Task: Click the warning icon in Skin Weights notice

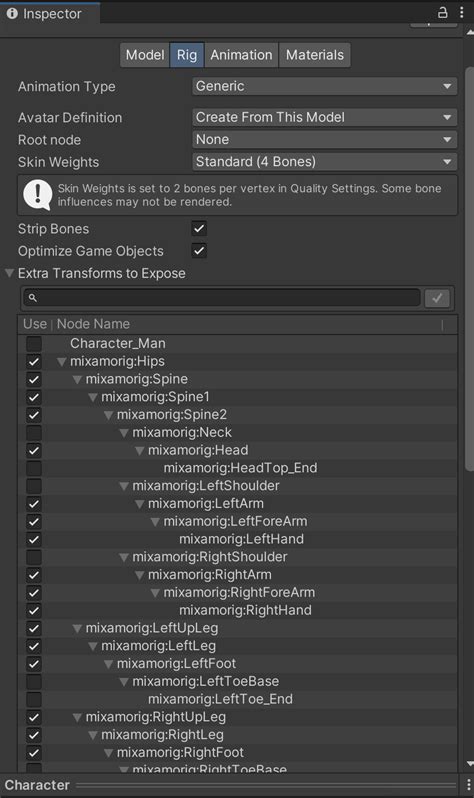Action: (38, 195)
